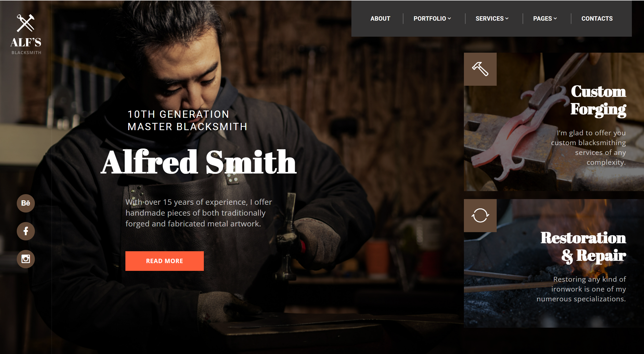Viewport: 644px width, 354px height.
Task: Click the circular arrows Restoration icon
Action: 480,216
